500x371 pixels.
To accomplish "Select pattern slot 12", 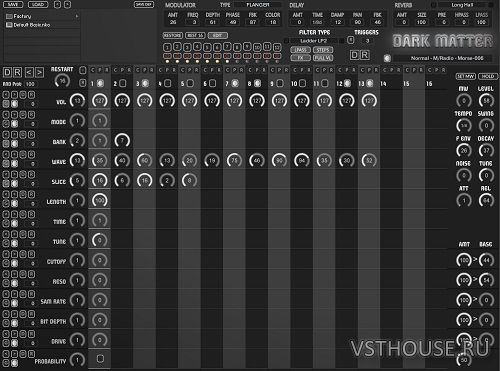I will [x=277, y=47].
